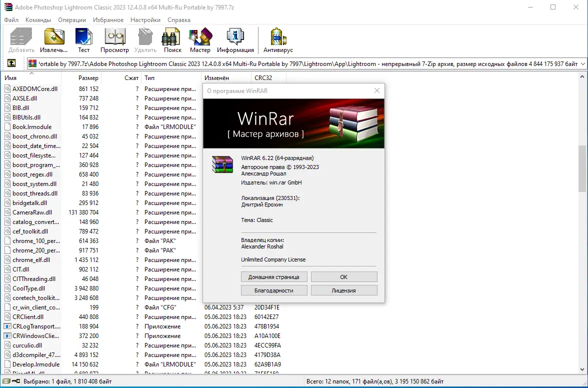
Task: Select the curculio.dll file
Action: 27,345
